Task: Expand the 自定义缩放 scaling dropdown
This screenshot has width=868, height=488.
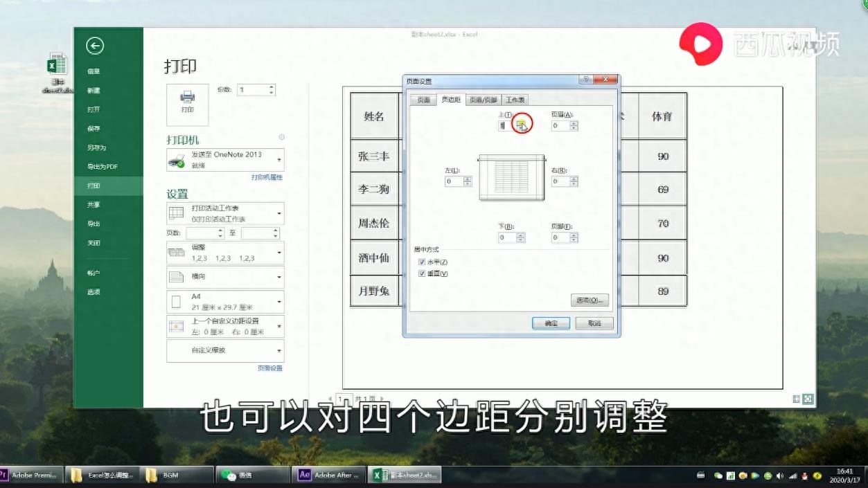Action: [x=280, y=351]
